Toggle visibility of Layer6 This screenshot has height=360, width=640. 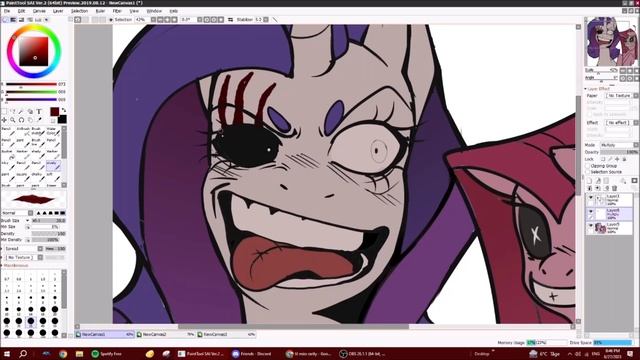point(591,212)
